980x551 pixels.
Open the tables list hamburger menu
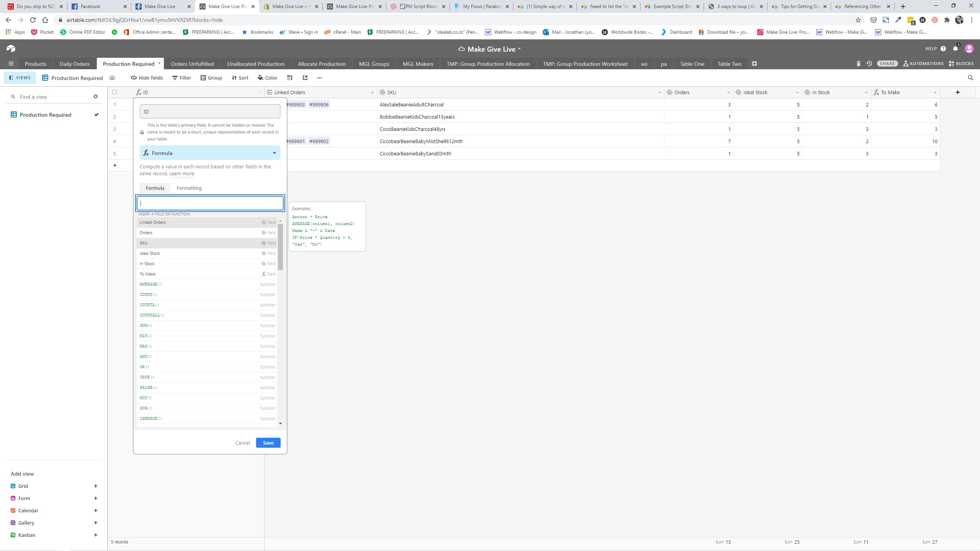point(11,64)
